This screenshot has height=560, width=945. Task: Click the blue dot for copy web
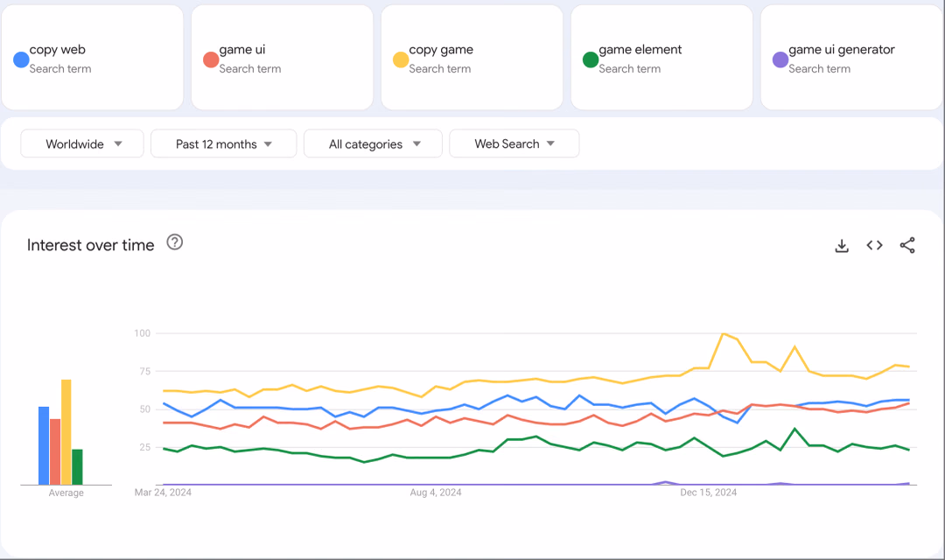(x=21, y=59)
